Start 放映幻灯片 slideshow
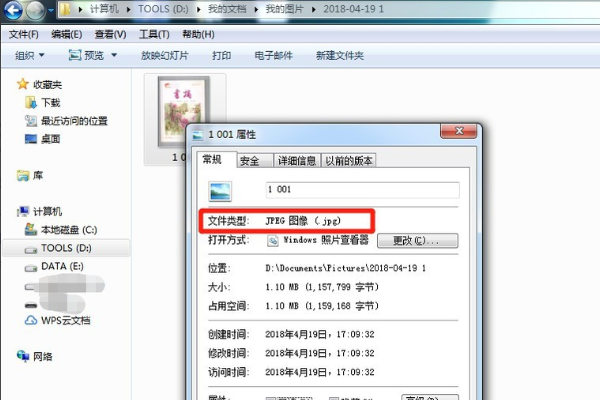 (x=165, y=56)
